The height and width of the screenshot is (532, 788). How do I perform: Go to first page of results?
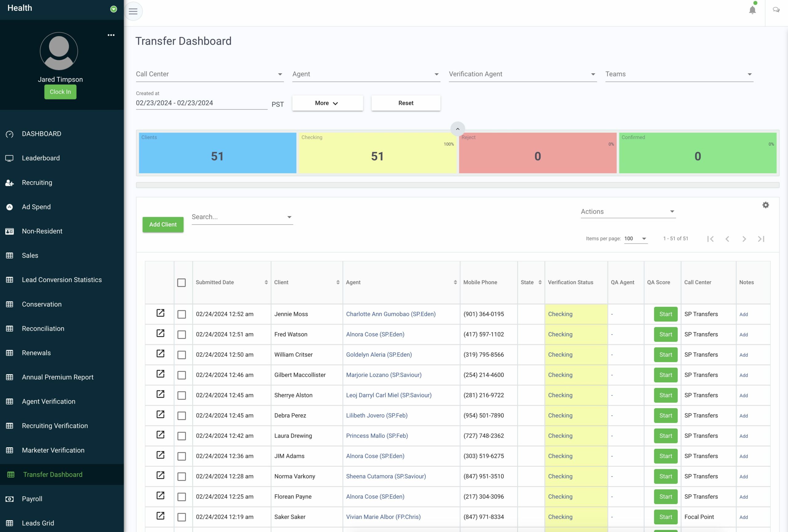pyautogui.click(x=710, y=239)
